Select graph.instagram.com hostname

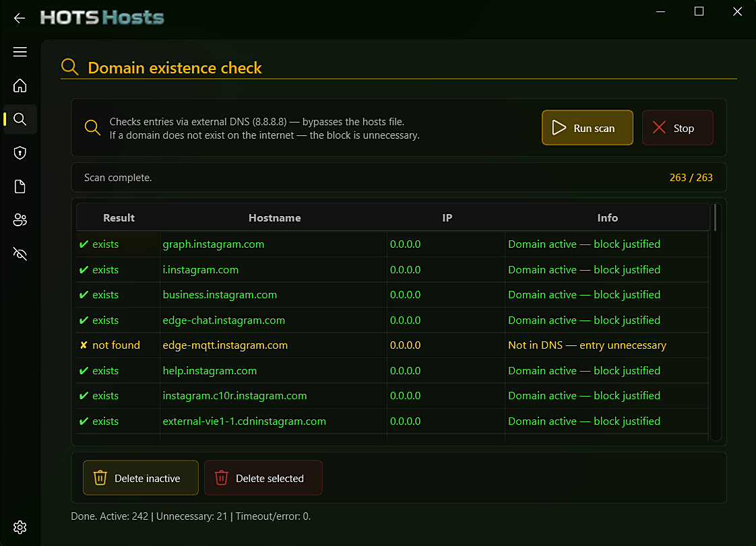tap(214, 244)
